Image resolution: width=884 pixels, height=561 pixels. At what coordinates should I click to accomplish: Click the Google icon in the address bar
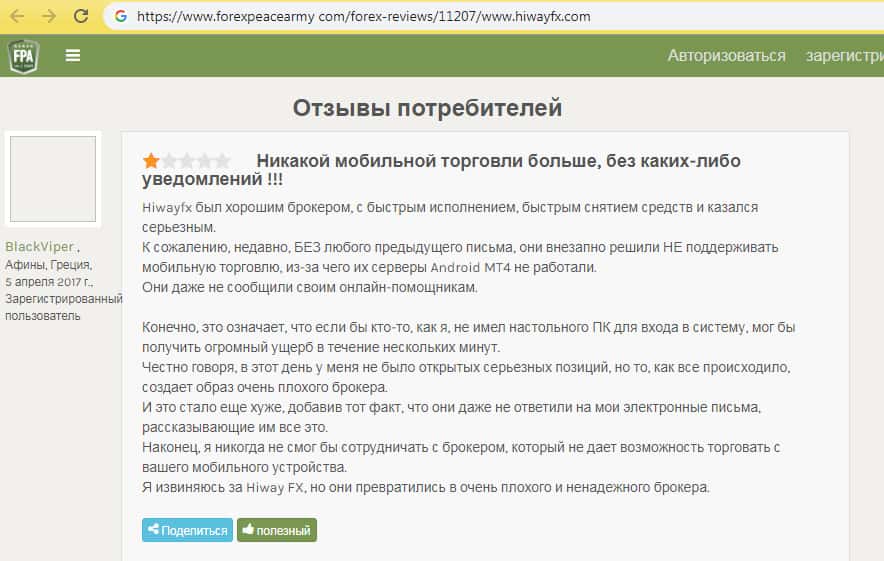tap(121, 16)
